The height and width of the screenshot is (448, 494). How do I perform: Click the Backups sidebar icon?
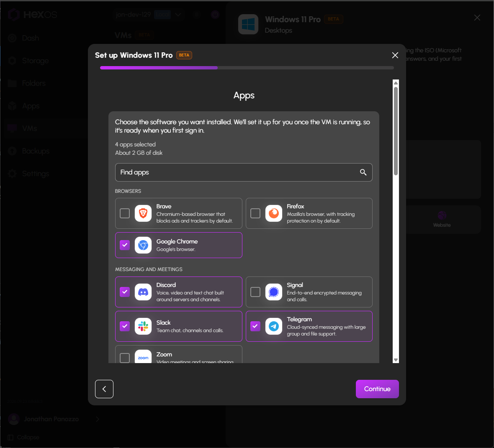pyautogui.click(x=12, y=151)
